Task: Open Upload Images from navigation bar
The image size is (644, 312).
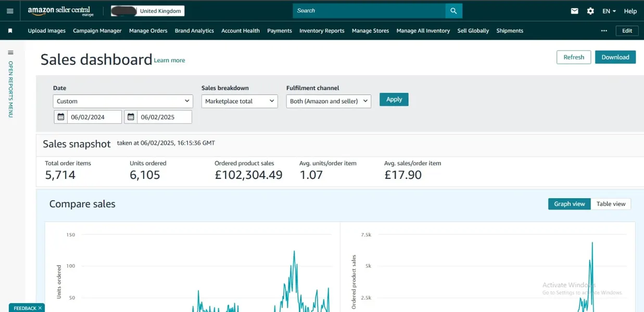Action: [47, 31]
